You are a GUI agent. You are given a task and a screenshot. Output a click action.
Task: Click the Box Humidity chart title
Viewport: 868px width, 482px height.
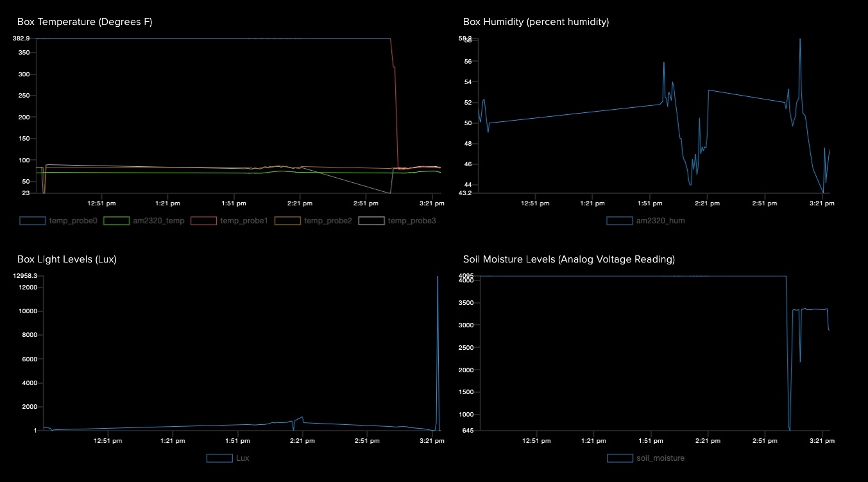536,22
